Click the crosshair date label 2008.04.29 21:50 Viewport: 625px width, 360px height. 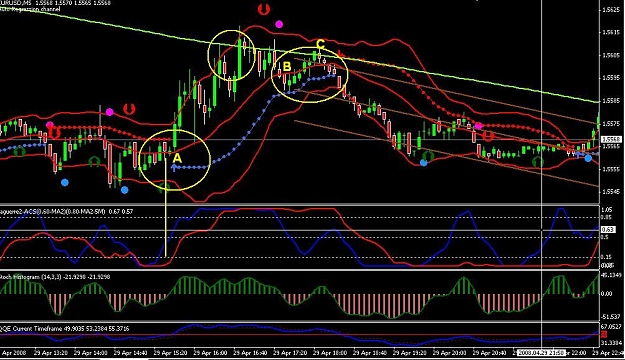(541, 353)
